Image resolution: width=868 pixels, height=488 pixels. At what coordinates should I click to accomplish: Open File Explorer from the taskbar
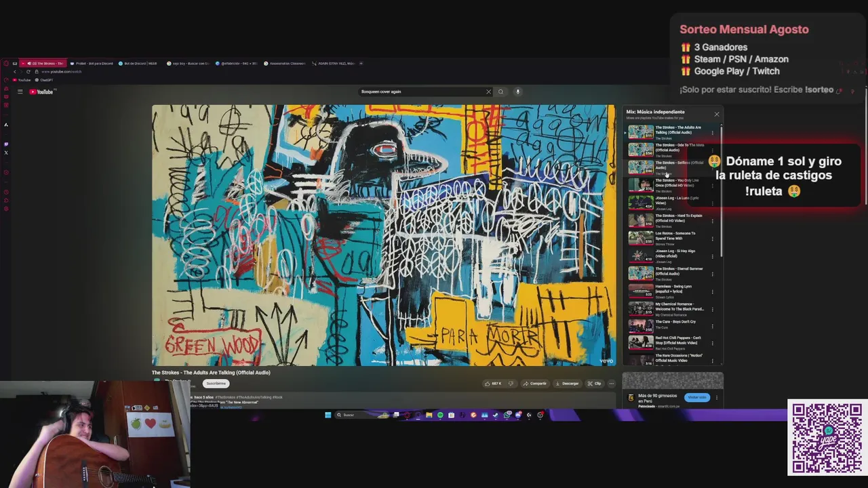pyautogui.click(x=429, y=415)
